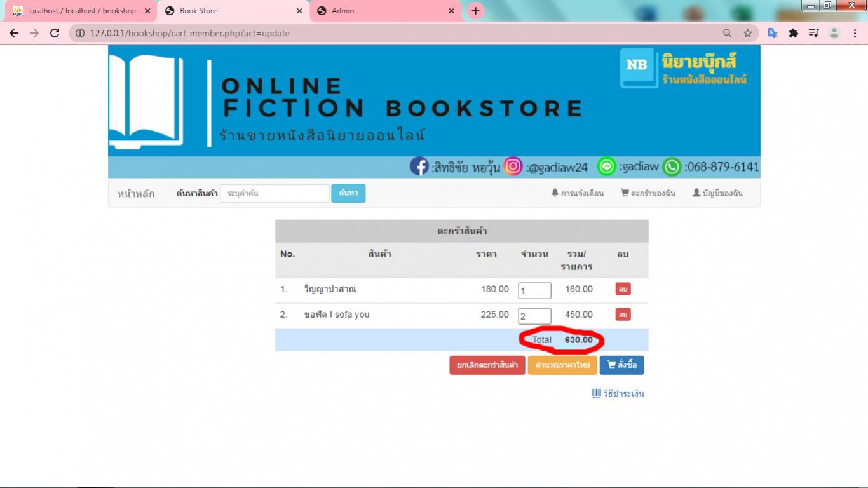
Task: Click the quantity field for วิญญาปาสาณ
Action: point(534,290)
